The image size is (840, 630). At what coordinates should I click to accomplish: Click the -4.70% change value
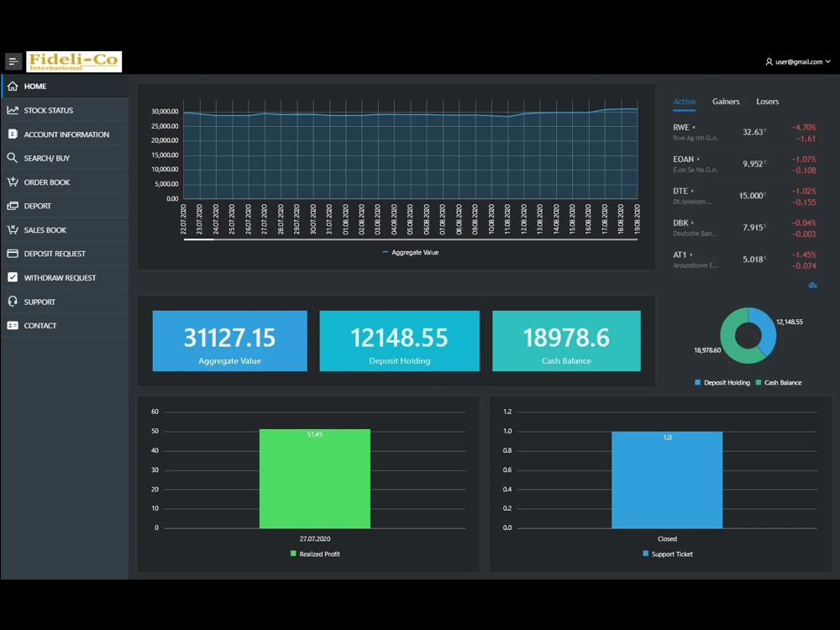[804, 128]
